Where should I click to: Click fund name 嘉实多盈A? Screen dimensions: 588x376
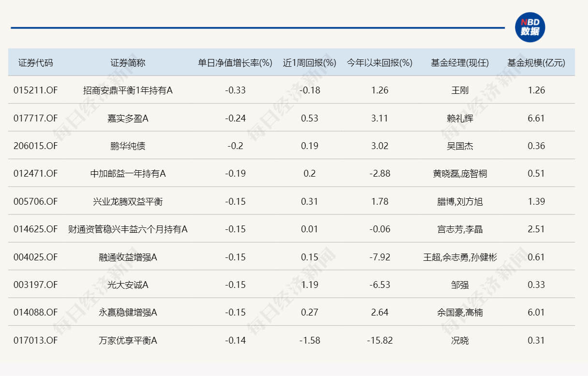(x=128, y=118)
